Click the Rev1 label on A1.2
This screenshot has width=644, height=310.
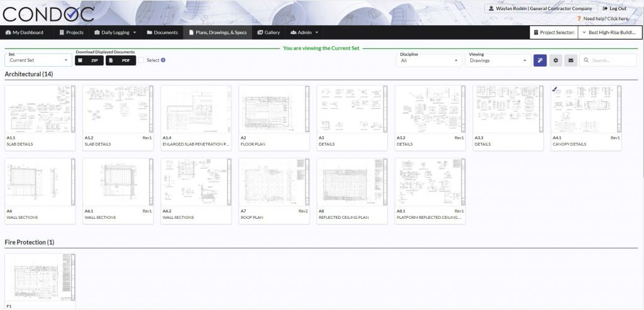[147, 138]
